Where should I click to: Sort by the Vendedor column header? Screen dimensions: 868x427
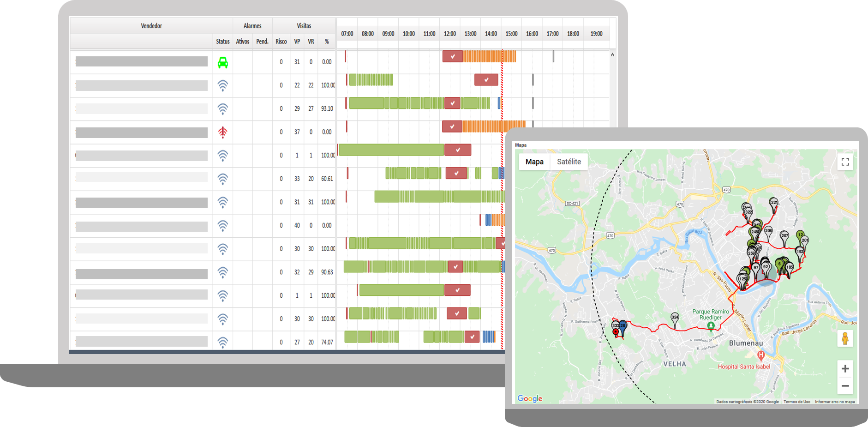151,26
